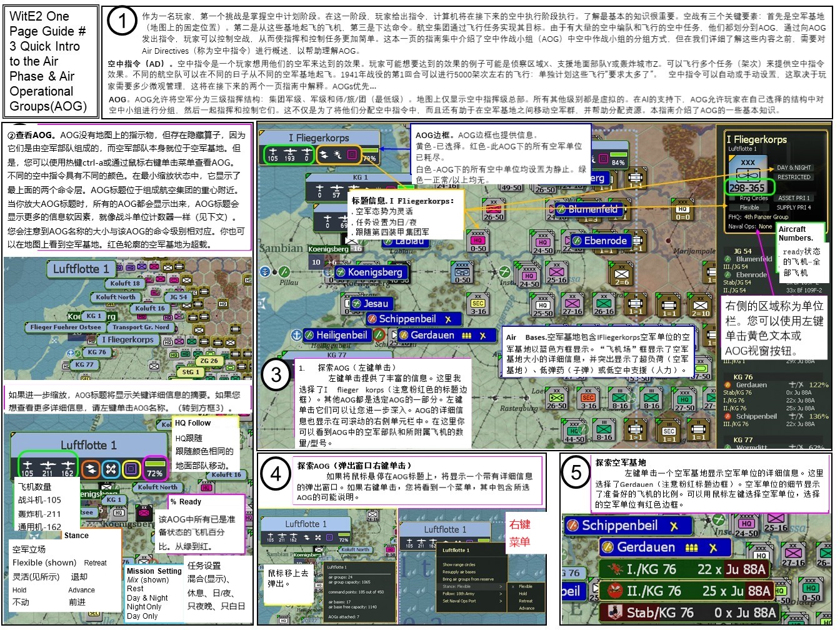Click Luftflotte 1 link under unit bar title
840x630 pixels.
click(742, 149)
